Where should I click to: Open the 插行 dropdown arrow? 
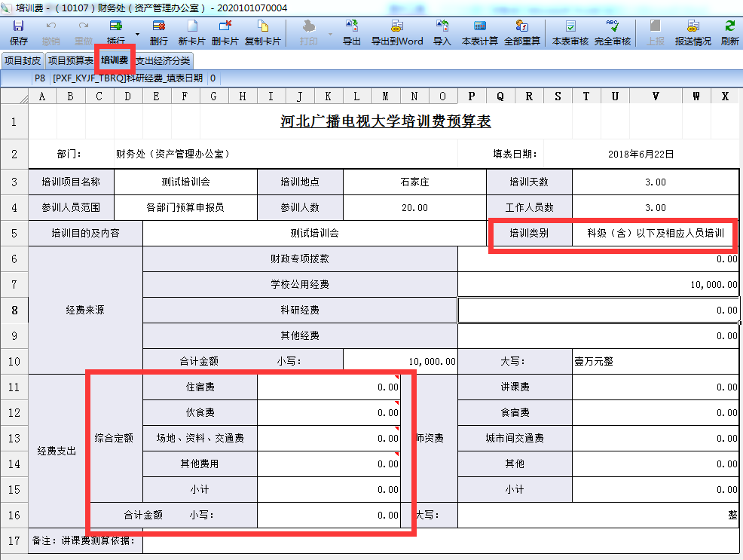pos(137,34)
